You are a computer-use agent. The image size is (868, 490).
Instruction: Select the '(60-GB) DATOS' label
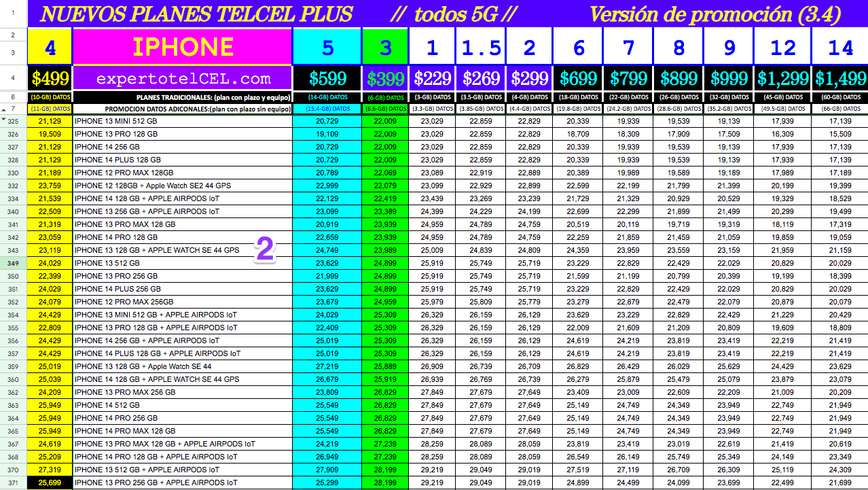click(841, 97)
